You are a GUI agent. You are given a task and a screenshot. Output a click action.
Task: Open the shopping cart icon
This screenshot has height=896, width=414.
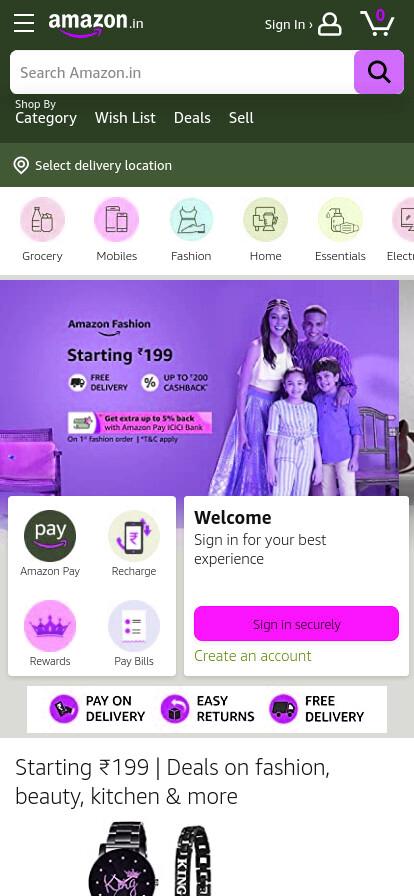click(x=377, y=23)
